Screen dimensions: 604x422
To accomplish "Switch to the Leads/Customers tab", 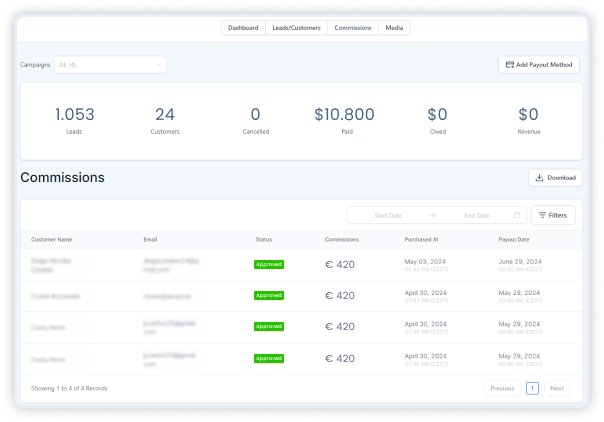I will [296, 28].
